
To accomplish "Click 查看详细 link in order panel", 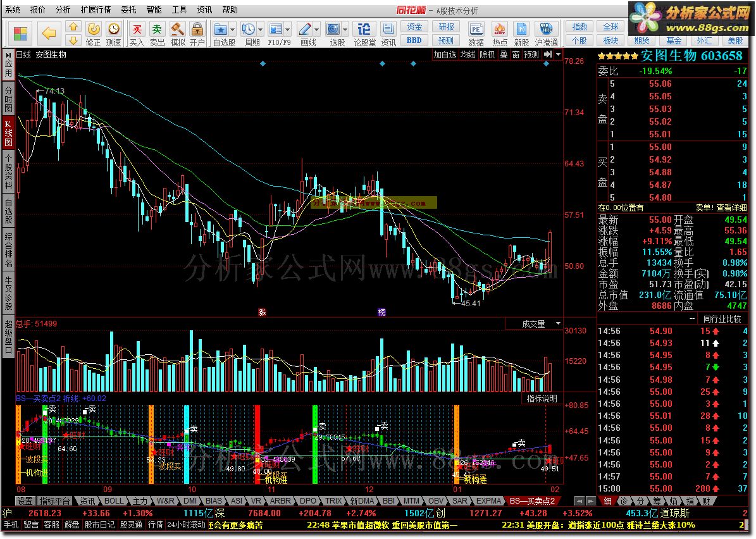I will (731, 208).
